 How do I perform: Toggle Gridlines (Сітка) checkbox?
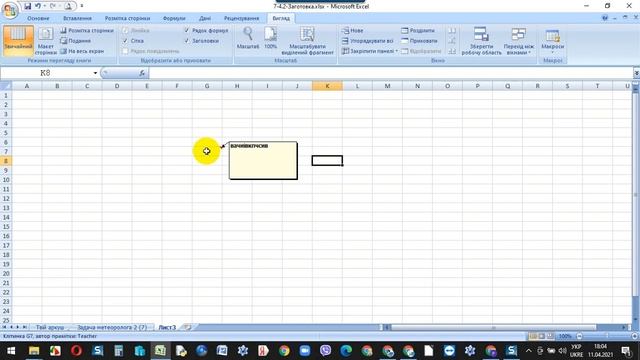point(125,41)
